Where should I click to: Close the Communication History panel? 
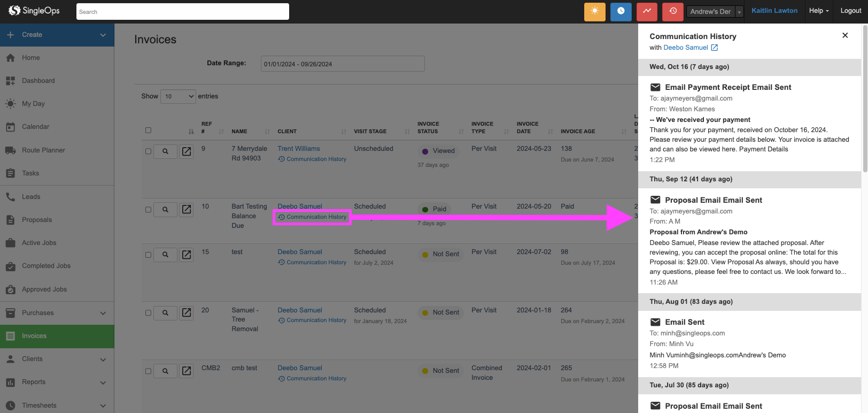pyautogui.click(x=845, y=35)
